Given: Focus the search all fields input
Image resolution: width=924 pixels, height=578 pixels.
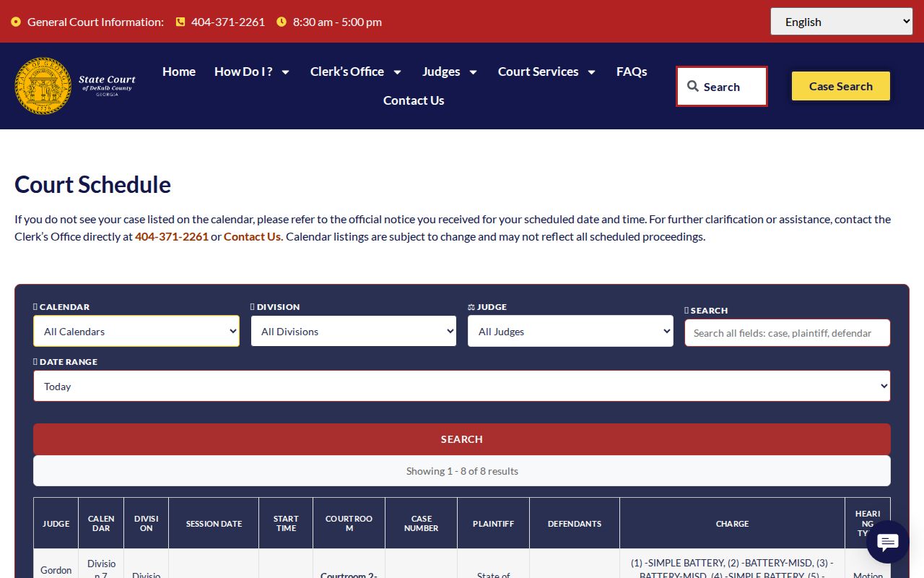Looking at the screenshot, I should pos(788,333).
